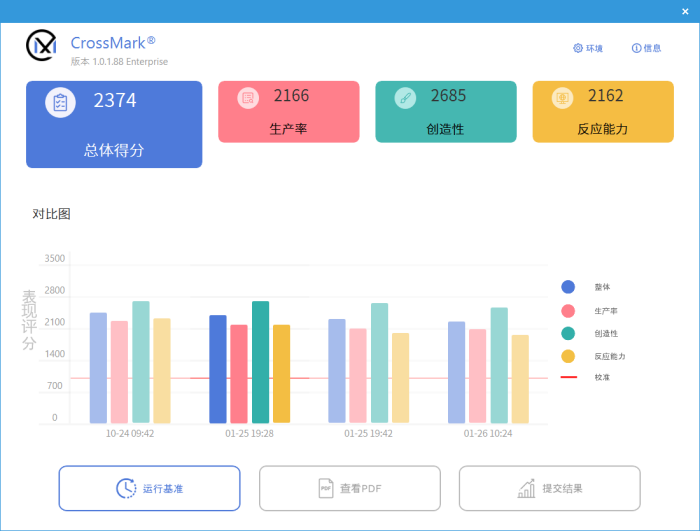This screenshot has width=700, height=531.
Task: Select the 总体得分 2374 score card
Action: click(114, 124)
